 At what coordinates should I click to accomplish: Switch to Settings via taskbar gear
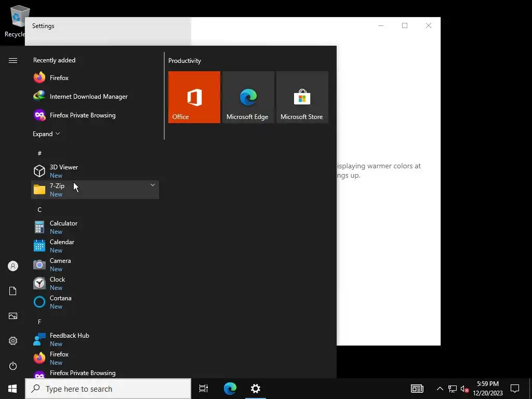[x=256, y=389]
